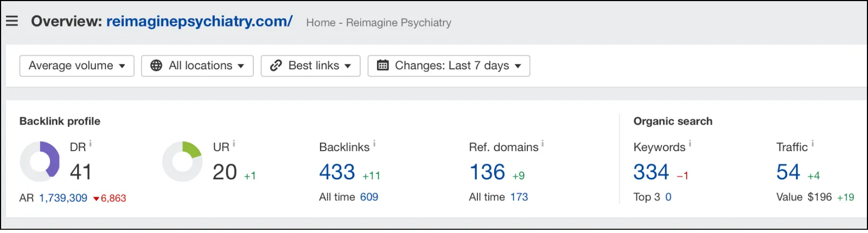Click the globe icon in All locations
The image size is (868, 233).
(x=156, y=66)
